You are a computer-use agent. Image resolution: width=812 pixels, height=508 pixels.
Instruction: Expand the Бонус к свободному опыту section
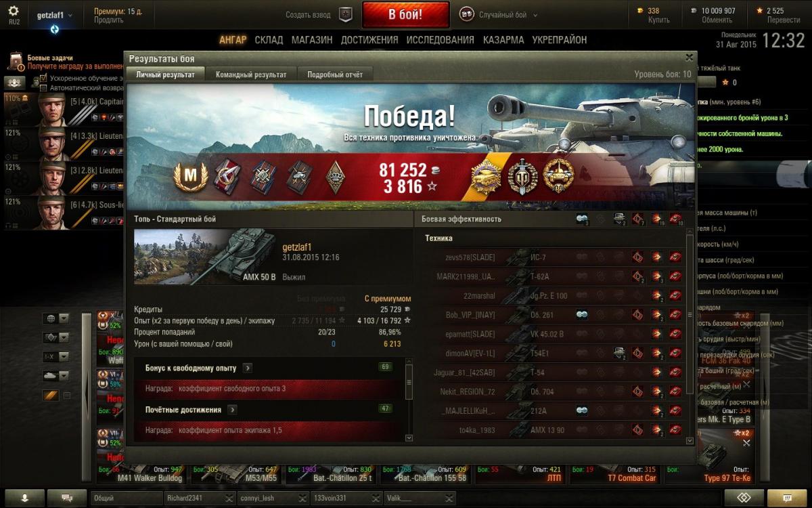click(248, 368)
